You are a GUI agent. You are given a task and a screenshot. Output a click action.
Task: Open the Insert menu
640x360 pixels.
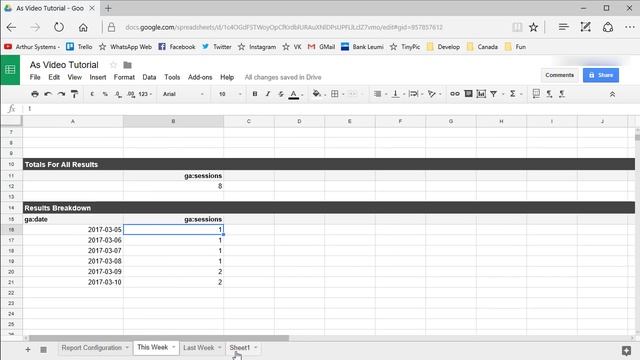pos(98,77)
